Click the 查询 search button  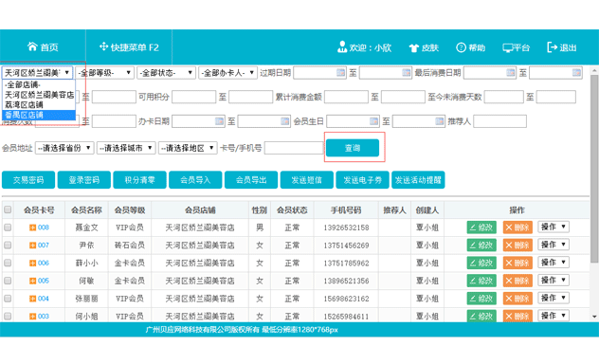tap(353, 148)
